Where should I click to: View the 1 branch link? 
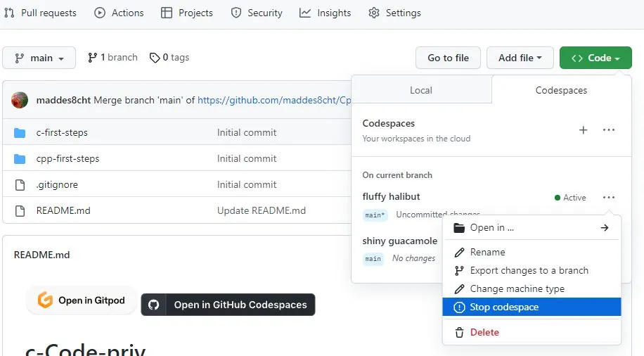112,58
